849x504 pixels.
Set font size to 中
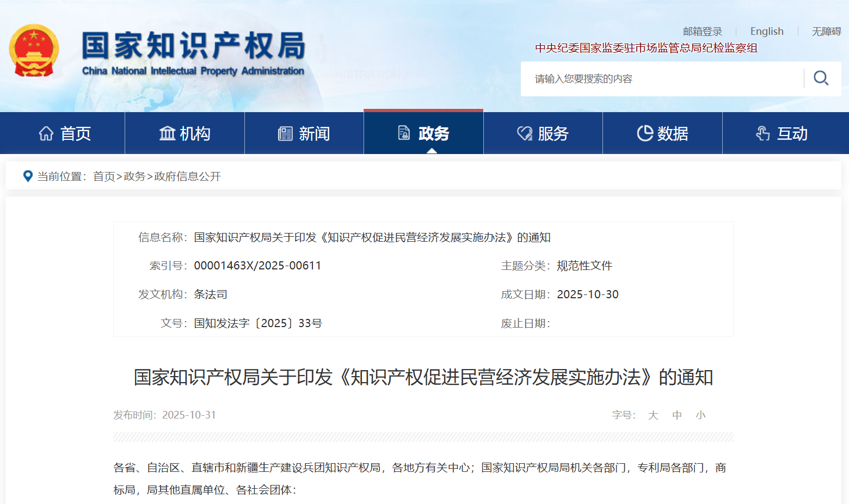[x=677, y=415]
